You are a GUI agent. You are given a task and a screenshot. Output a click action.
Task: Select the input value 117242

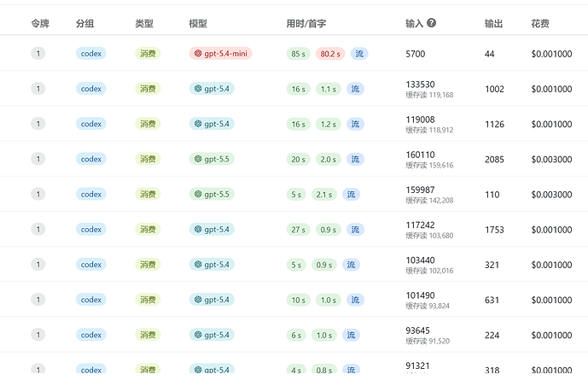tap(421, 225)
